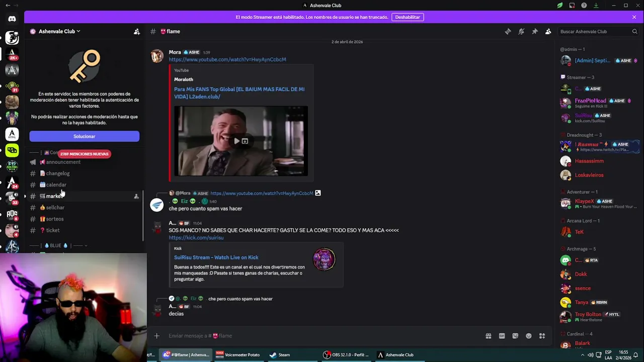Viewport: 644px width, 362px height.
Task: Open the volume icon in system tray
Action: coord(590,354)
